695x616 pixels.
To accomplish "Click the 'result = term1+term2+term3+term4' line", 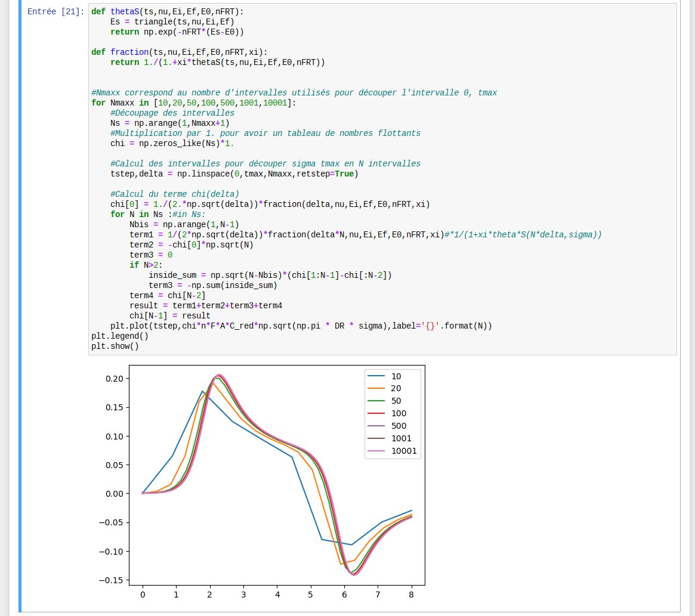I will [x=206, y=306].
